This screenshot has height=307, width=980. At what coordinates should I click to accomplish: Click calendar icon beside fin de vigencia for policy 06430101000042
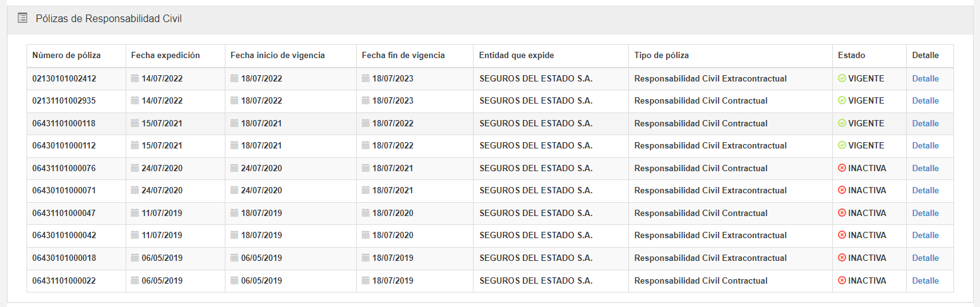click(366, 235)
